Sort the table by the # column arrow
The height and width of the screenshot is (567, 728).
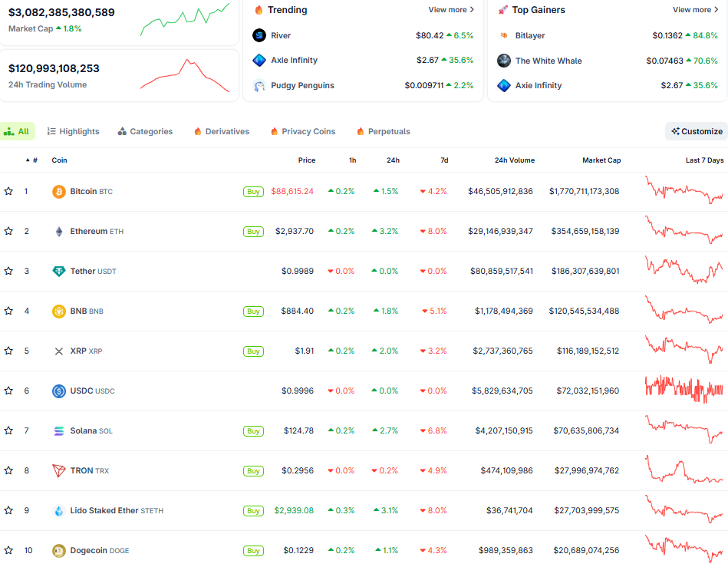point(26,160)
